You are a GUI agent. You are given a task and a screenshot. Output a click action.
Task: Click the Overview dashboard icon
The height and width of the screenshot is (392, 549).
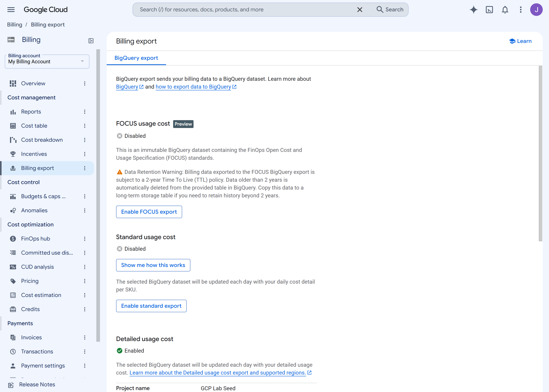coord(13,83)
